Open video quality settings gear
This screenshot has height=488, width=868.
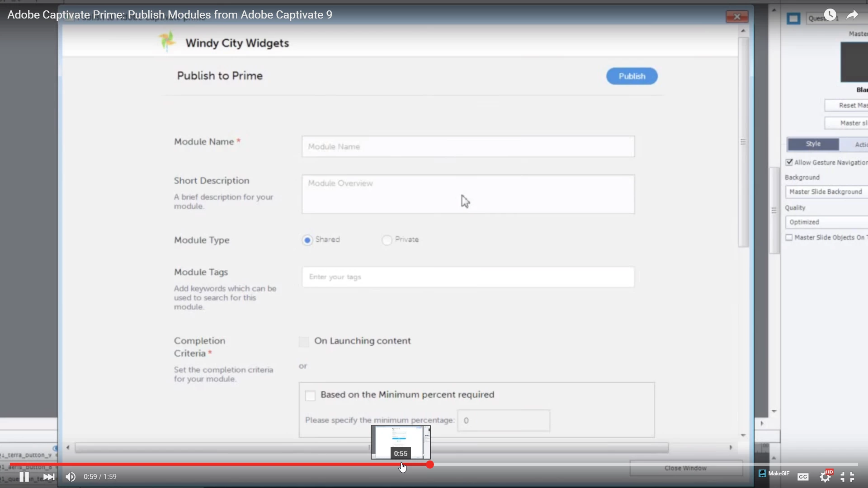pos(825,477)
